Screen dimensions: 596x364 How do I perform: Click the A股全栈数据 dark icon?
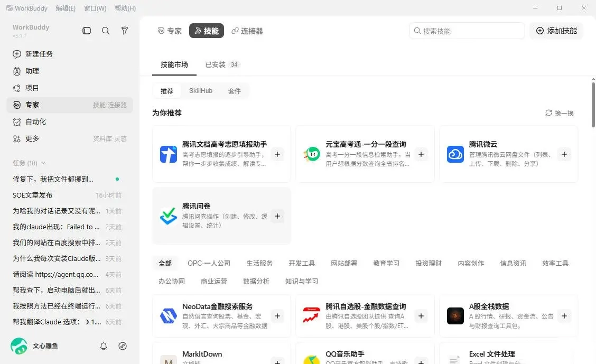(x=455, y=316)
